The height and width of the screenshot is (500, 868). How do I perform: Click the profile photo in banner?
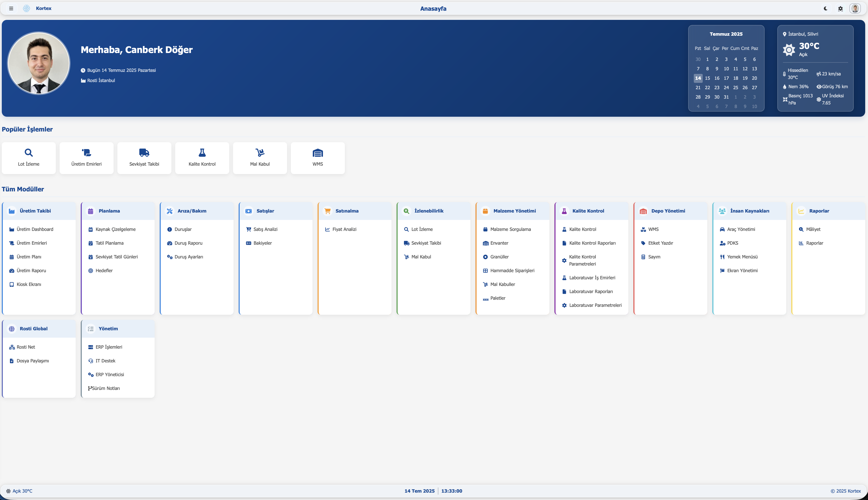coord(39,63)
